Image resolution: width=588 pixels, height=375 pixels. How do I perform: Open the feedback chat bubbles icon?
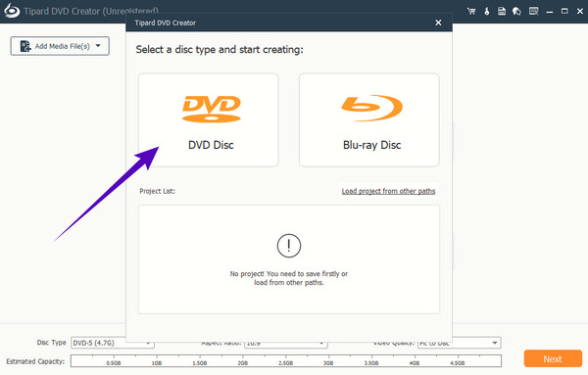[x=516, y=11]
